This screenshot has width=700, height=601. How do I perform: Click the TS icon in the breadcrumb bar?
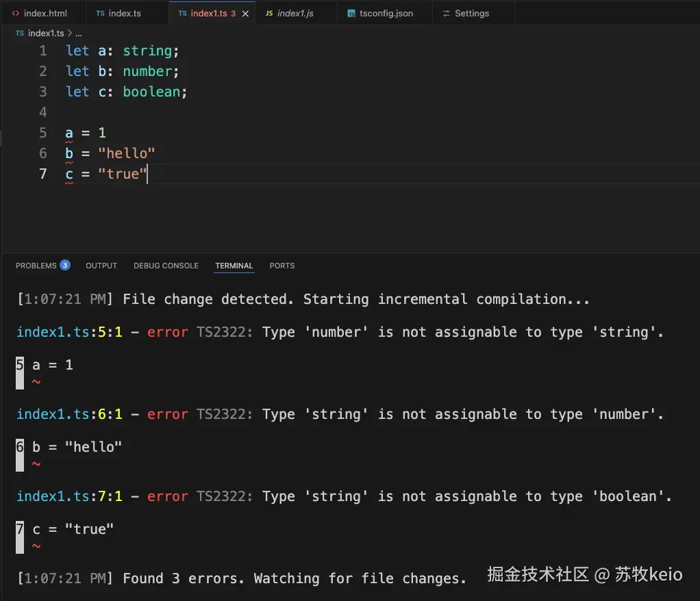coord(19,33)
